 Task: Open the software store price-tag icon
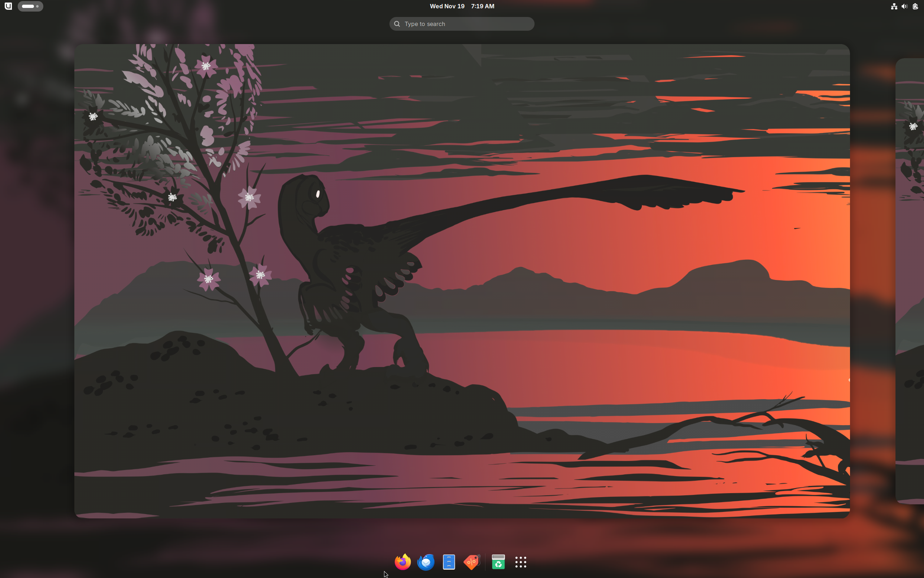pos(472,562)
